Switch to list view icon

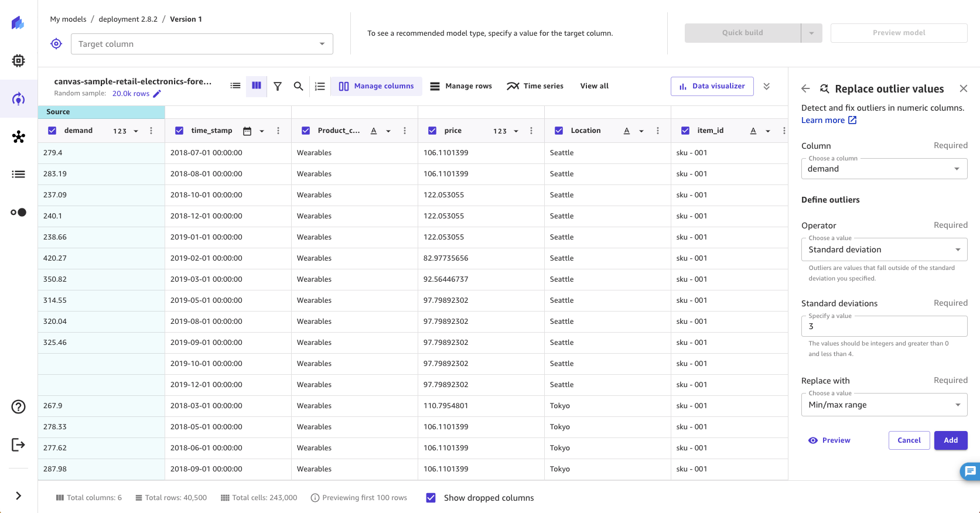coord(235,86)
